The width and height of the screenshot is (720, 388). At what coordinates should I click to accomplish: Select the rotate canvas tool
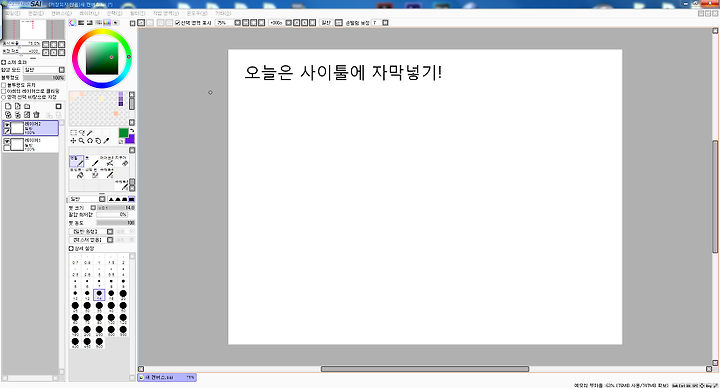point(90,141)
